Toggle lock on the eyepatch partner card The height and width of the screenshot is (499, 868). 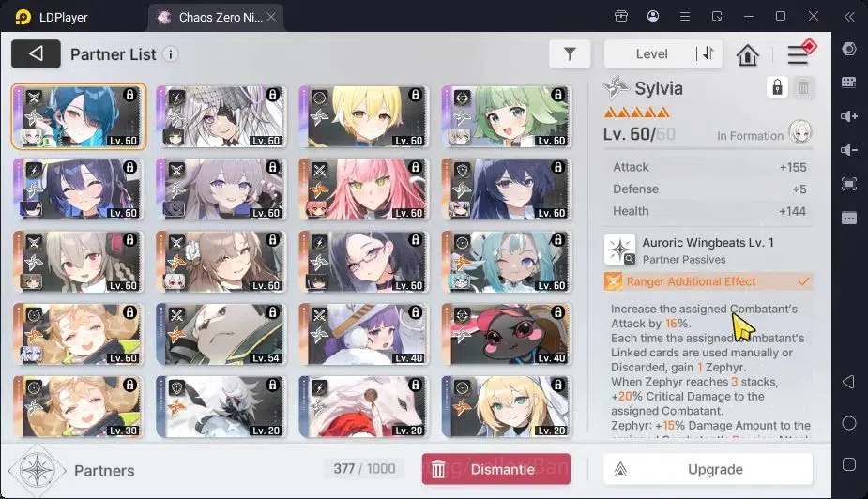point(272,95)
